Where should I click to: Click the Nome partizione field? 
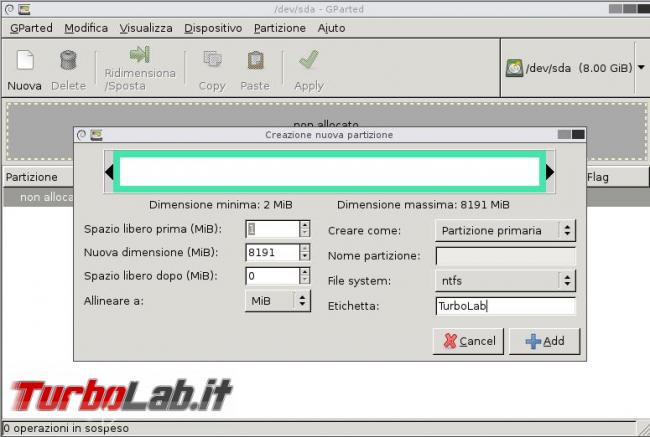coord(505,256)
